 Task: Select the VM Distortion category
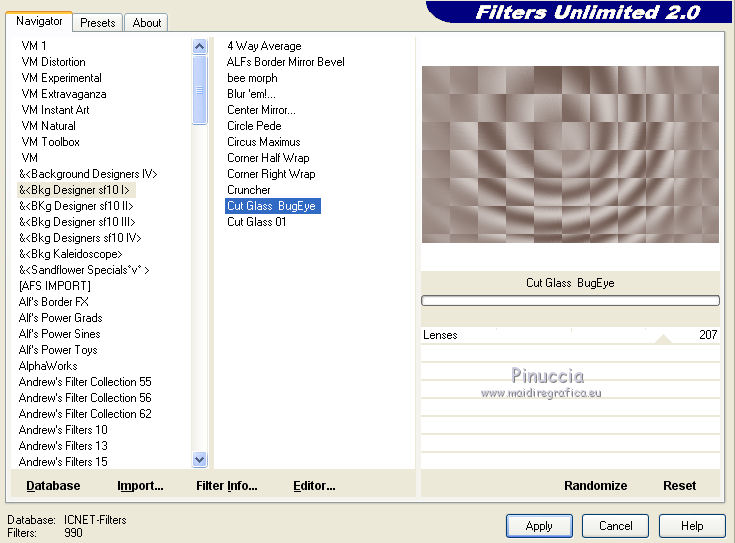click(x=53, y=62)
